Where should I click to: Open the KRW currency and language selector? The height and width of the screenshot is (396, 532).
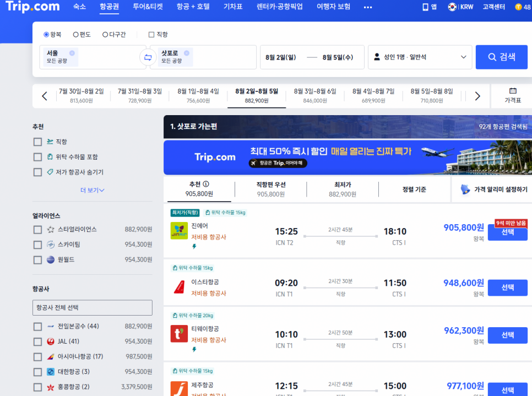click(460, 7)
